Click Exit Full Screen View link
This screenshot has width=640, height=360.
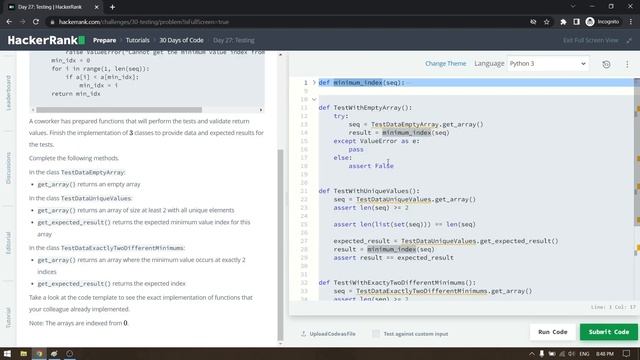tap(591, 40)
